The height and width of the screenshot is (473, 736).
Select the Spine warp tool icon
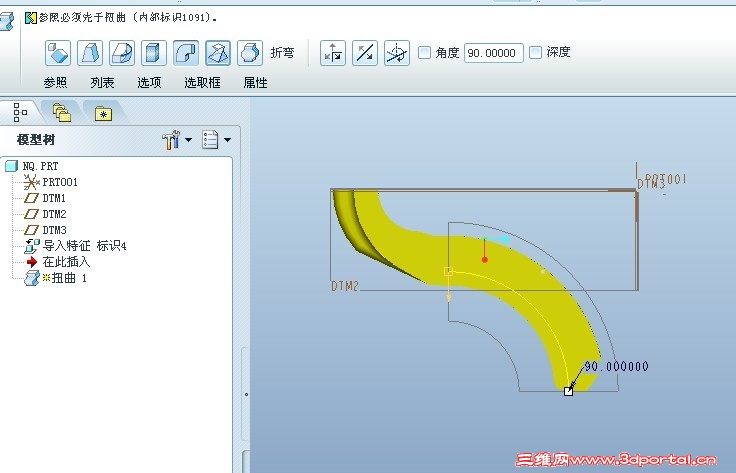[x=122, y=53]
